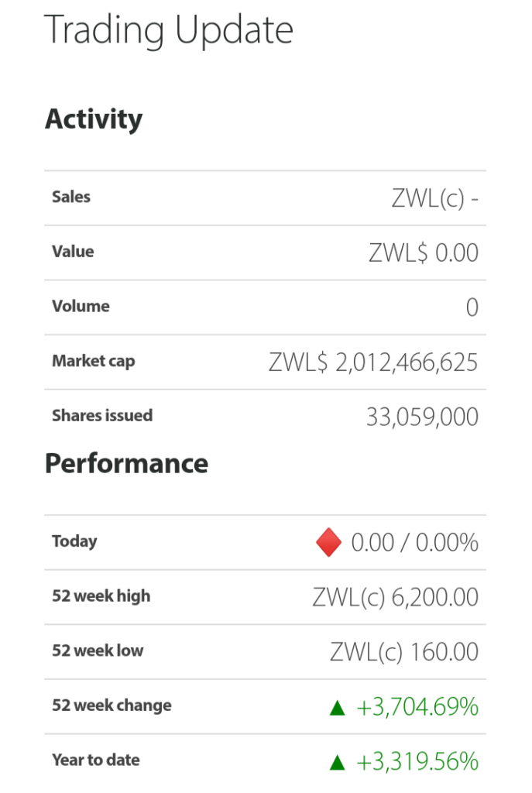Click the 52 week low value 160.00

(404, 652)
